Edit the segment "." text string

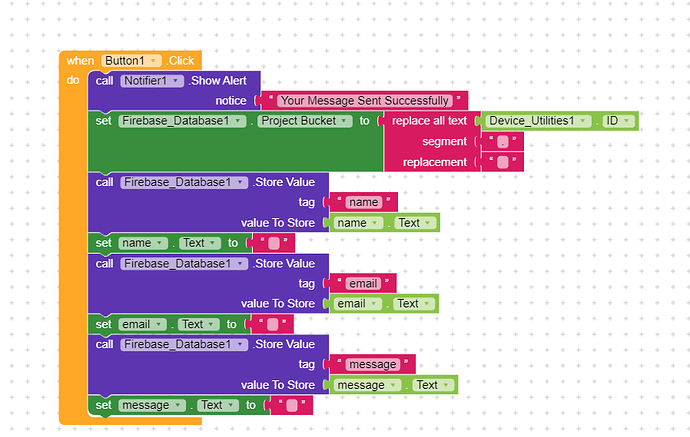(x=503, y=142)
